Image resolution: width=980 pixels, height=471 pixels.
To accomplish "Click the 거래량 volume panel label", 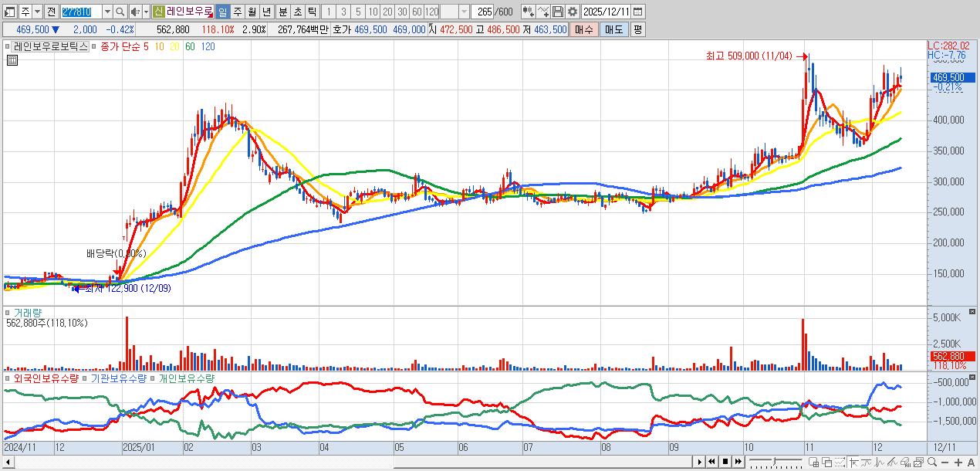I will click(x=28, y=313).
